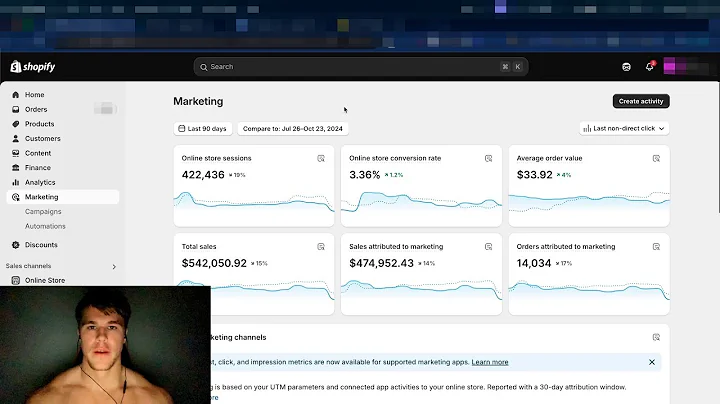Click the Analytics bar chart icon
The width and height of the screenshot is (720, 404).
(16, 182)
